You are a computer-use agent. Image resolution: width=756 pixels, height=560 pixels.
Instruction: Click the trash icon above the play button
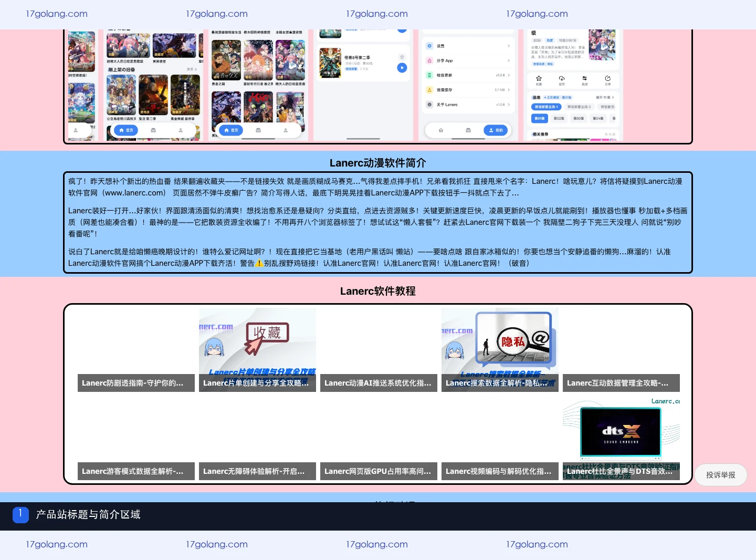402,57
